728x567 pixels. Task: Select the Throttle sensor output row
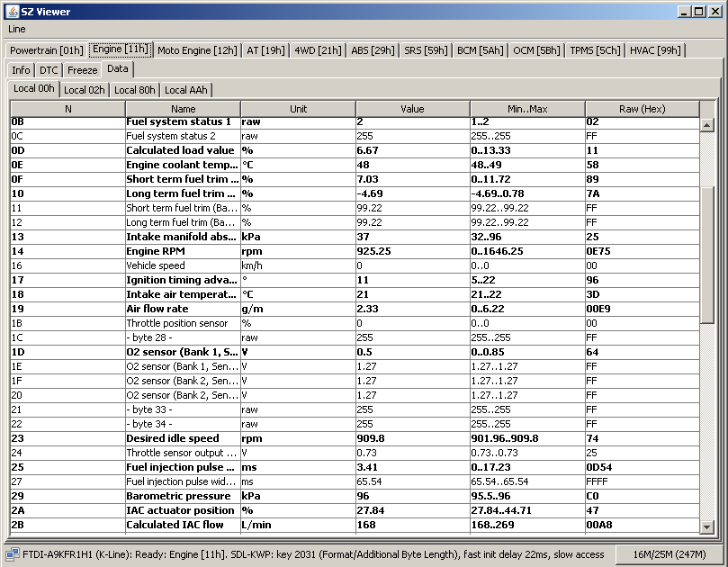click(x=355, y=453)
